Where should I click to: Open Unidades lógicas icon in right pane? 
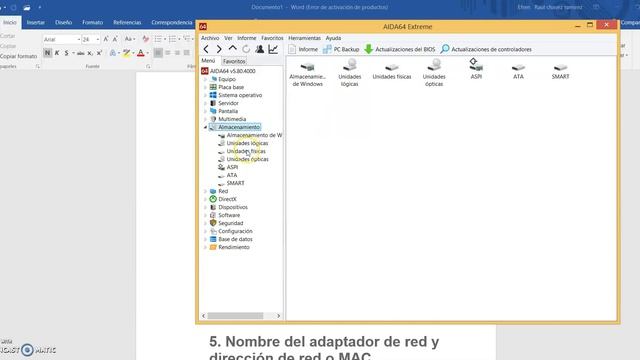[x=350, y=73]
